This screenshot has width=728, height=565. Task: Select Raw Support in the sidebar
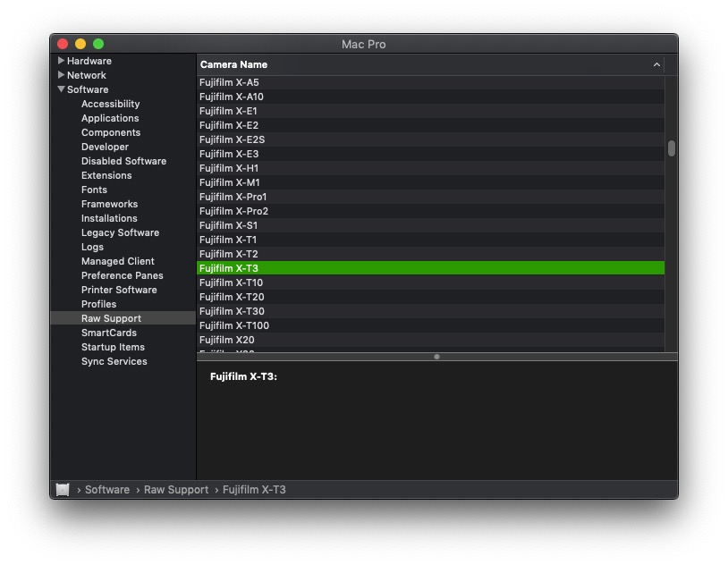click(x=112, y=318)
